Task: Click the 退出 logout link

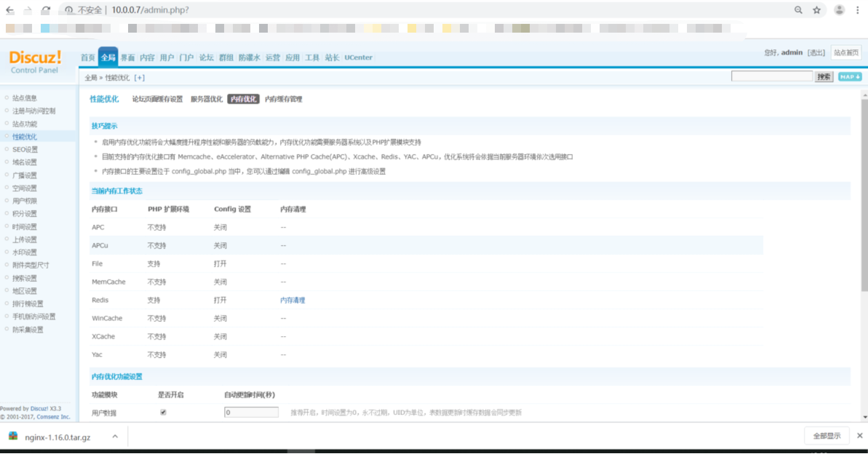Action: click(x=816, y=53)
